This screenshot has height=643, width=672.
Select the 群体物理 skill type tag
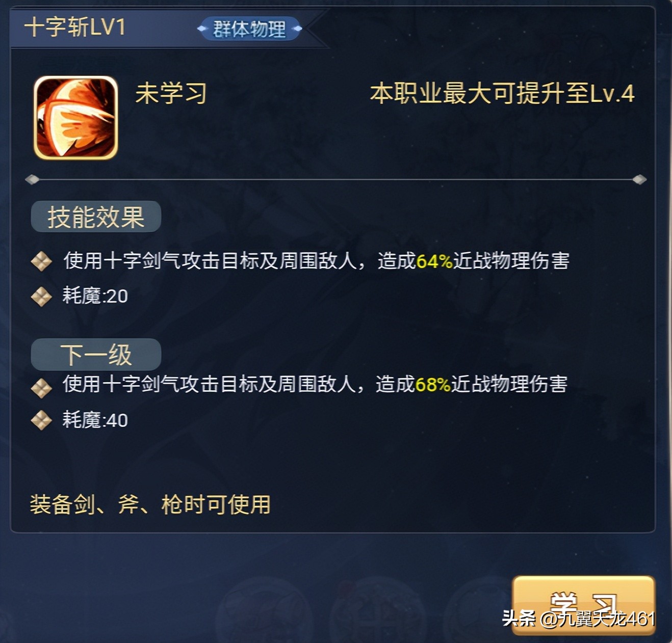(249, 29)
